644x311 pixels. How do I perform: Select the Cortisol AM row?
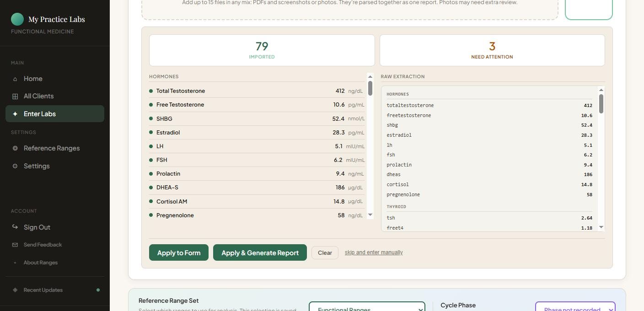(x=257, y=201)
